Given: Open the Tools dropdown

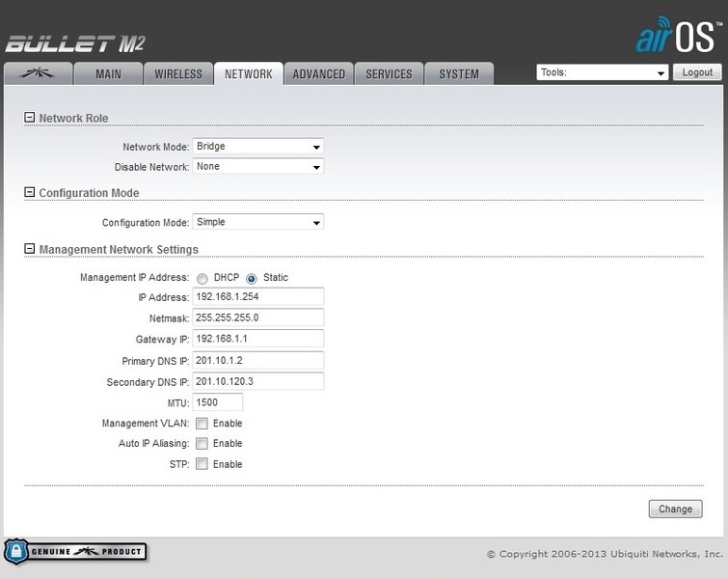Looking at the screenshot, I should click(603, 72).
